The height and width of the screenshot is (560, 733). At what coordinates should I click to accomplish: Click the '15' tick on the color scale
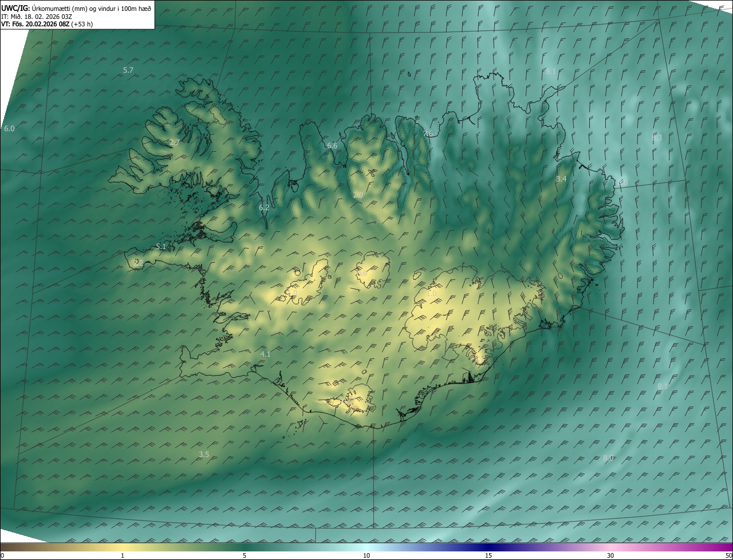(x=488, y=556)
